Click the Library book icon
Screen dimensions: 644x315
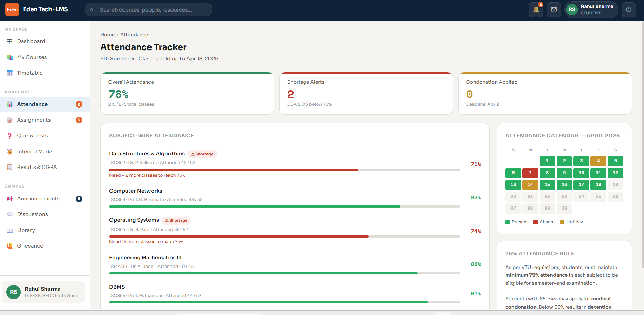click(9, 230)
